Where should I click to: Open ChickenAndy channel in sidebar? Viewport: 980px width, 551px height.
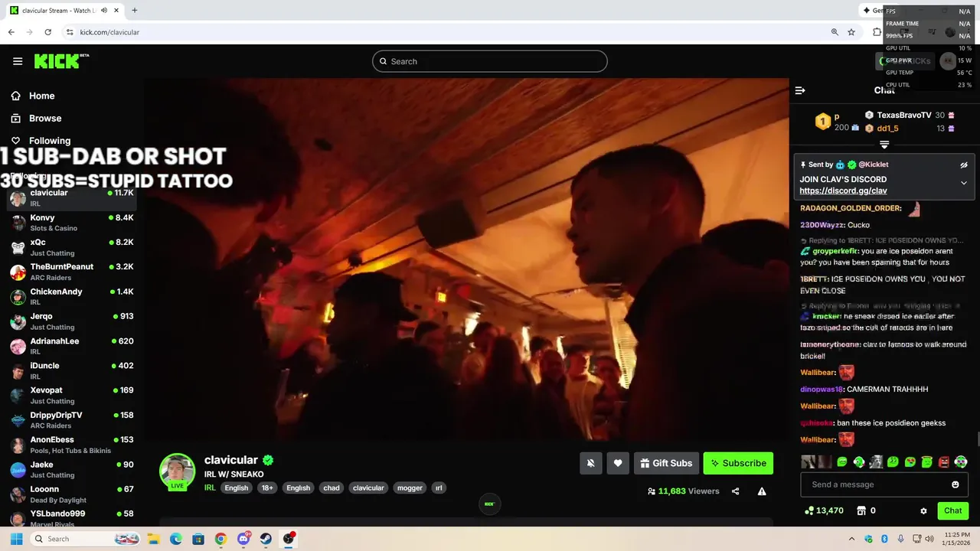coord(71,297)
